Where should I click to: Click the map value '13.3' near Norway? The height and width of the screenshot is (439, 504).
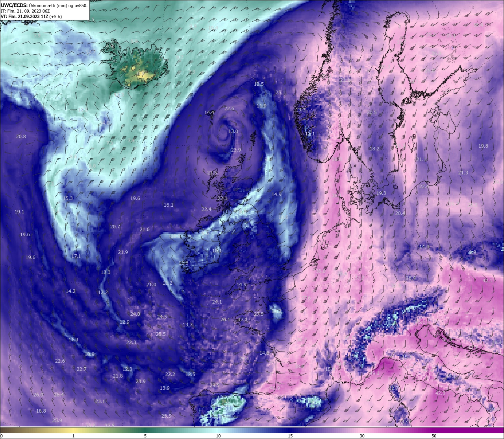300,110
